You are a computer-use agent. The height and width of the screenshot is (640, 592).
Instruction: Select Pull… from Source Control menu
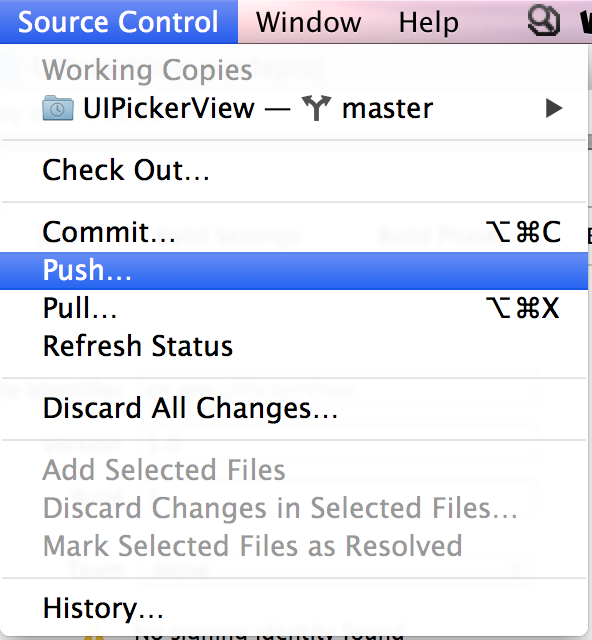294,308
